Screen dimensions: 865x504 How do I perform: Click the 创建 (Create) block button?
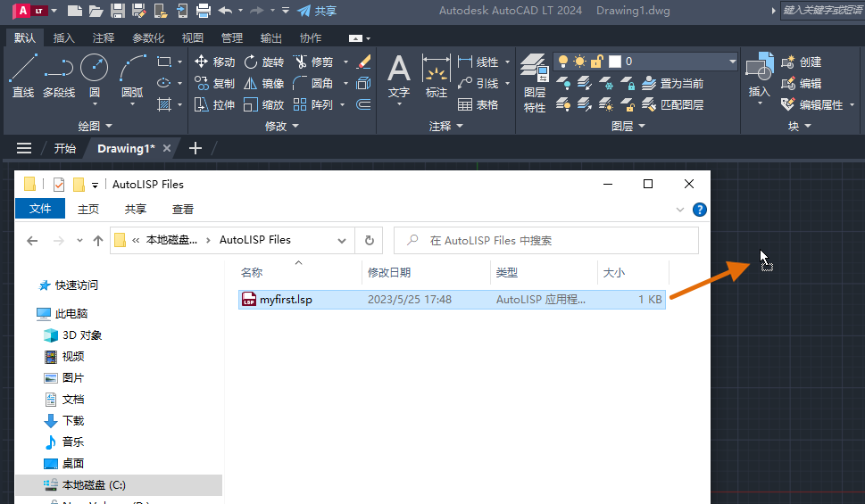coord(802,62)
